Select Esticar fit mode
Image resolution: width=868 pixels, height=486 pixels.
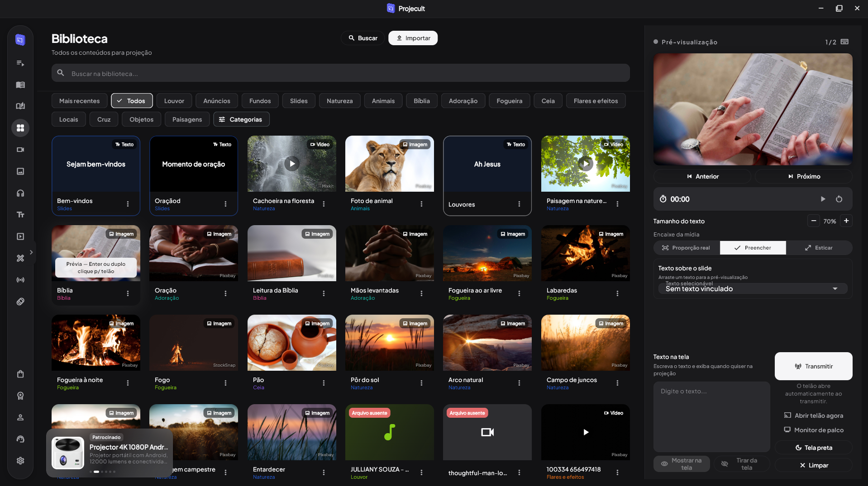tap(819, 248)
